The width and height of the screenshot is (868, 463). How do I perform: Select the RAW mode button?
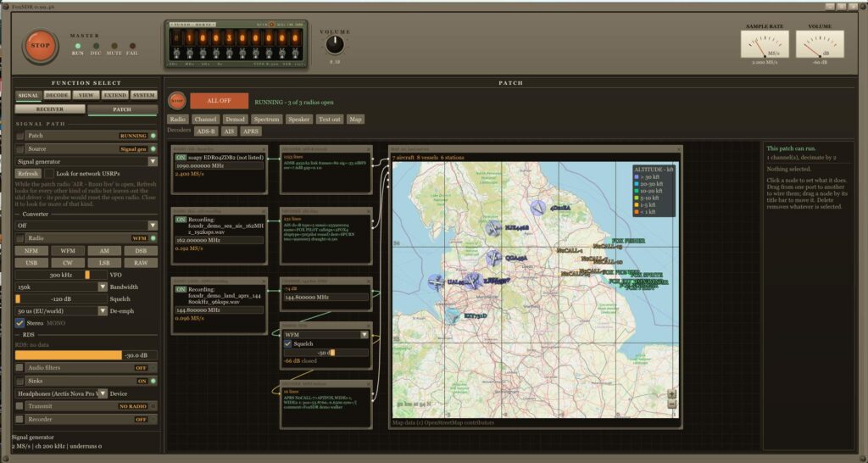pos(141,263)
